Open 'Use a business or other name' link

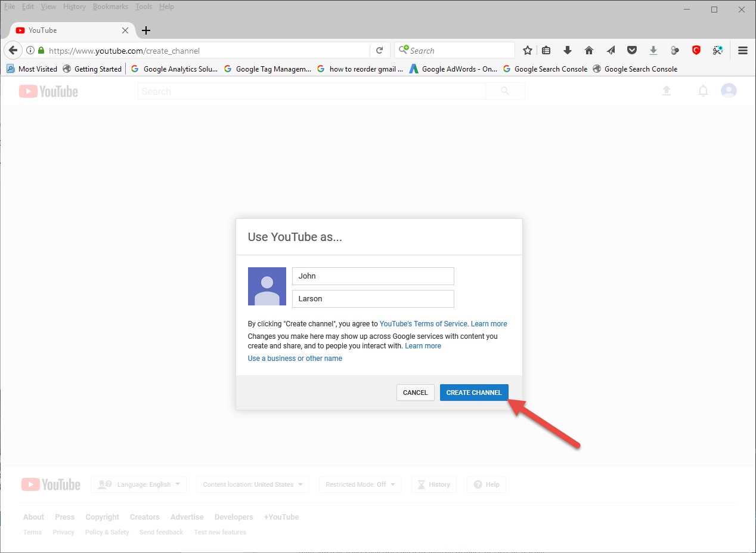click(x=295, y=359)
